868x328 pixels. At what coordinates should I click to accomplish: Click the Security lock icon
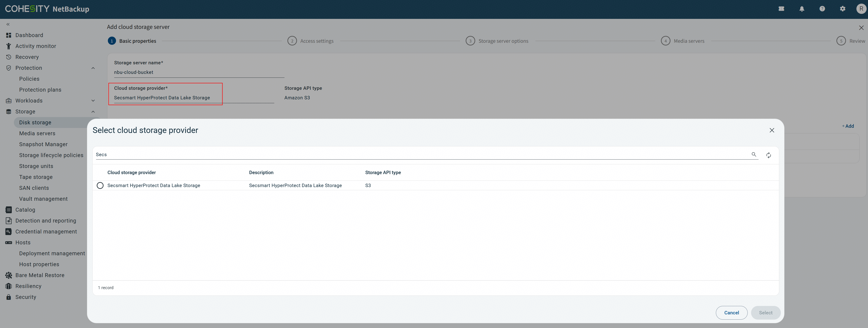pos(9,297)
